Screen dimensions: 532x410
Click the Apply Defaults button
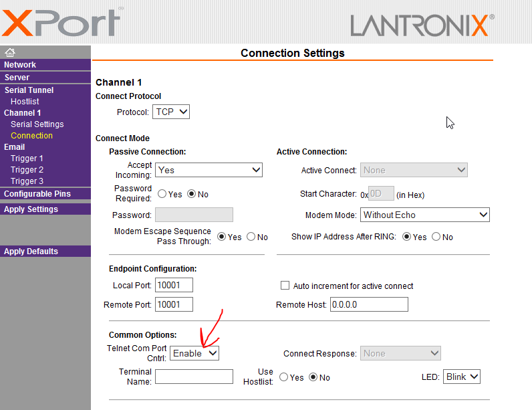pos(45,251)
